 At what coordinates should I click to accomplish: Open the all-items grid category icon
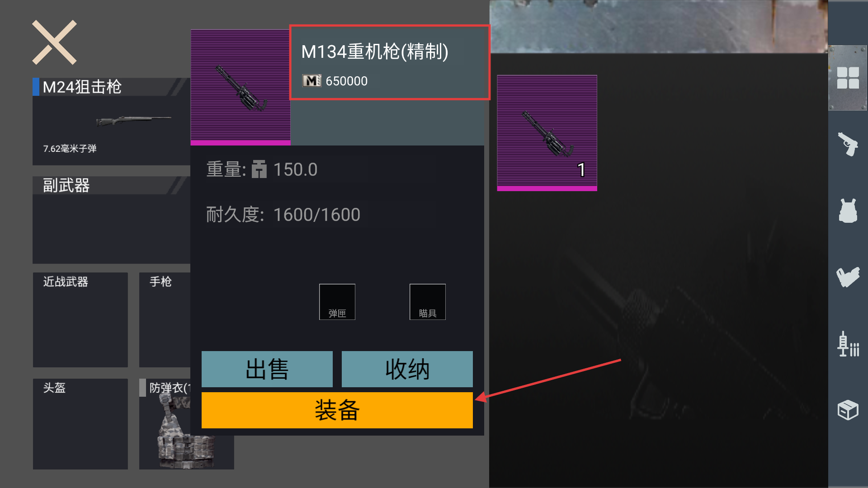click(848, 78)
